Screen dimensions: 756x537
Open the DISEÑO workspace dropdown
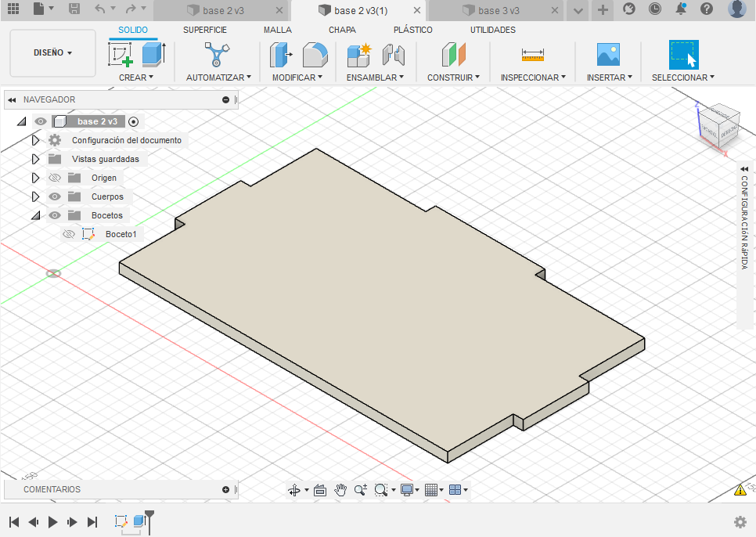(52, 52)
